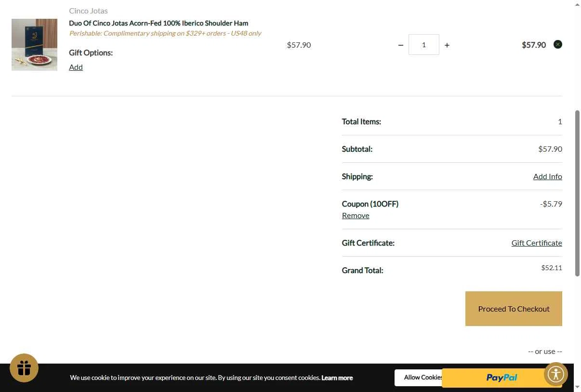This screenshot has width=581, height=392.
Task: Select the Cinco Jotas brand text
Action: click(88, 11)
